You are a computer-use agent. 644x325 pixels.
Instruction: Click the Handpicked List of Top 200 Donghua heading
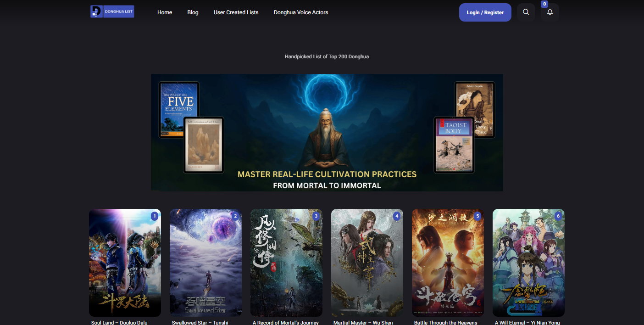click(x=327, y=56)
